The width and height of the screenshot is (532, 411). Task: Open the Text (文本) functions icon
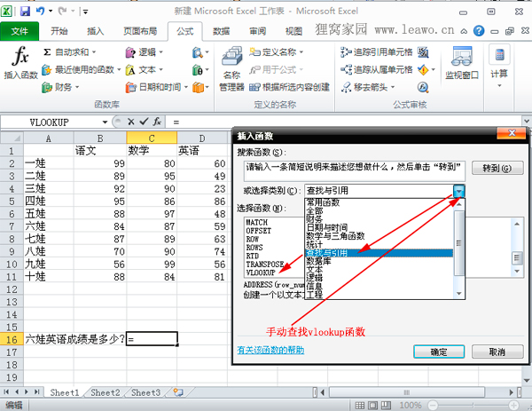(x=130, y=70)
